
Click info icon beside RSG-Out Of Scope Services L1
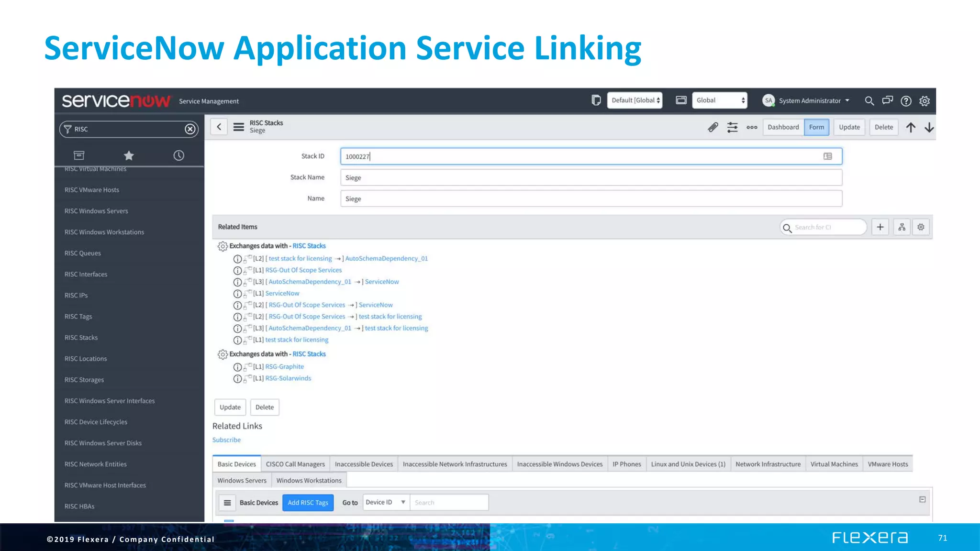237,271
